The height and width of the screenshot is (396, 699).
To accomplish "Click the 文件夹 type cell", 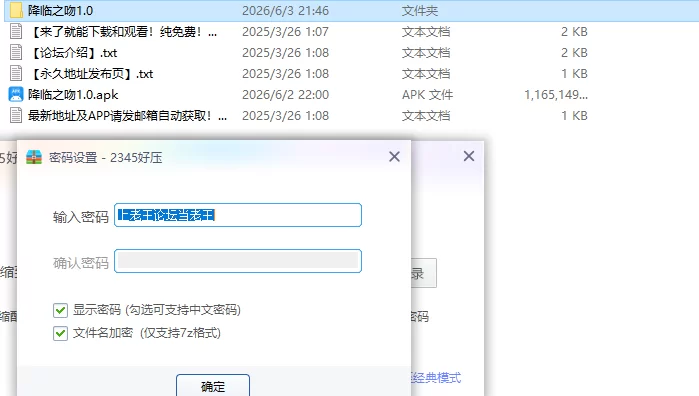I will [x=420, y=10].
